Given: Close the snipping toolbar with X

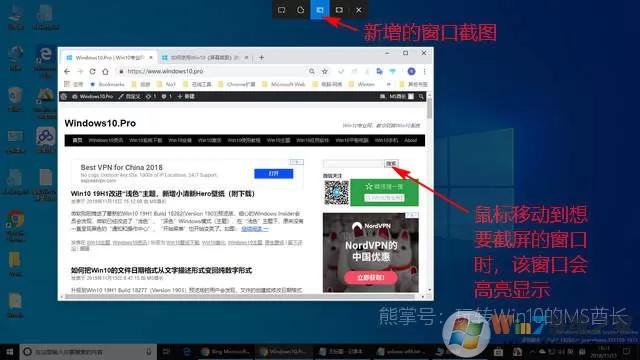Looking at the screenshot, I should 358,10.
